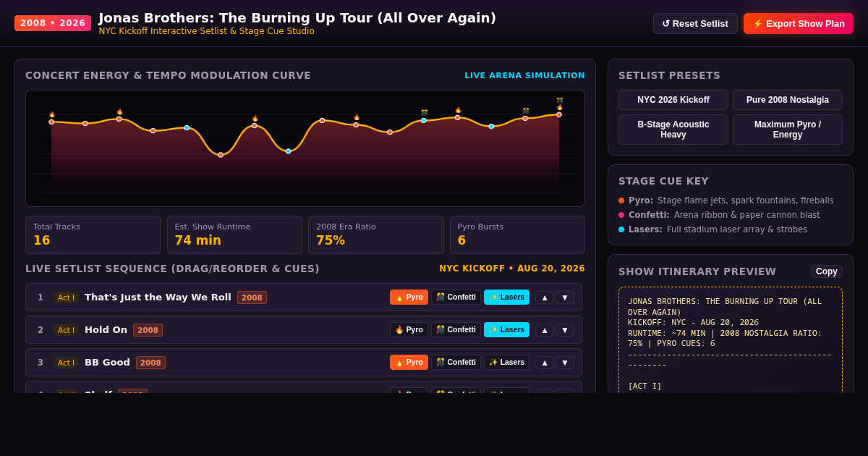The height and width of the screenshot is (456, 868).
Task: Click 'SHOW ITINERARY PREVIEW' heading
Action: point(697,271)
